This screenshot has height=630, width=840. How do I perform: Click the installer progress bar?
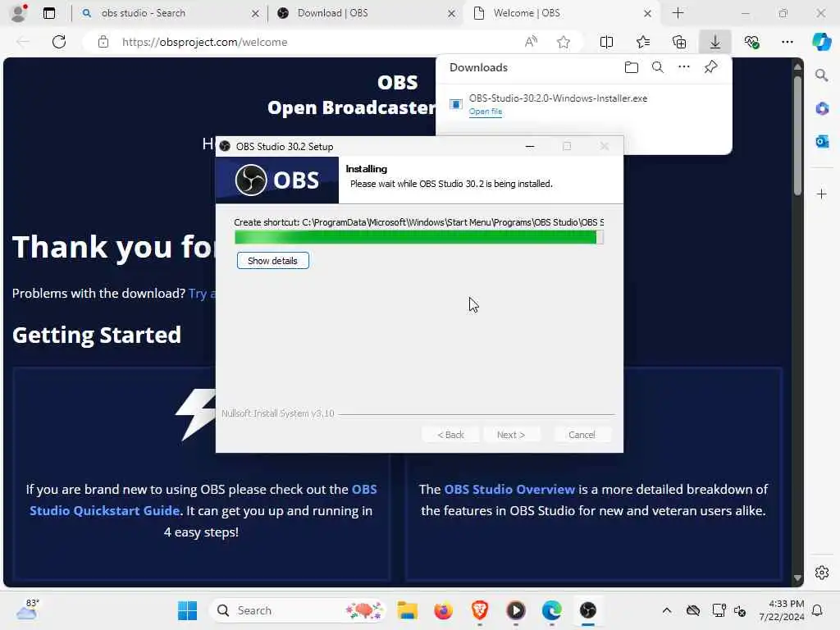point(419,237)
